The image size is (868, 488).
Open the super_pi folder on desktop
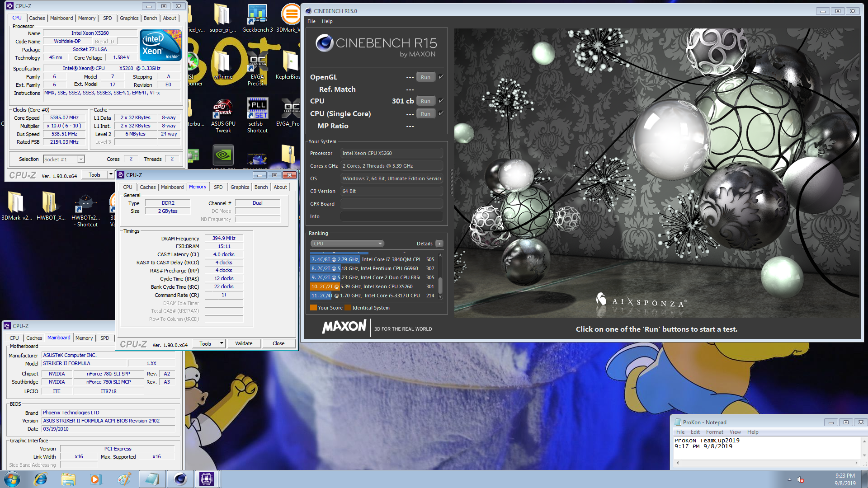tap(222, 18)
